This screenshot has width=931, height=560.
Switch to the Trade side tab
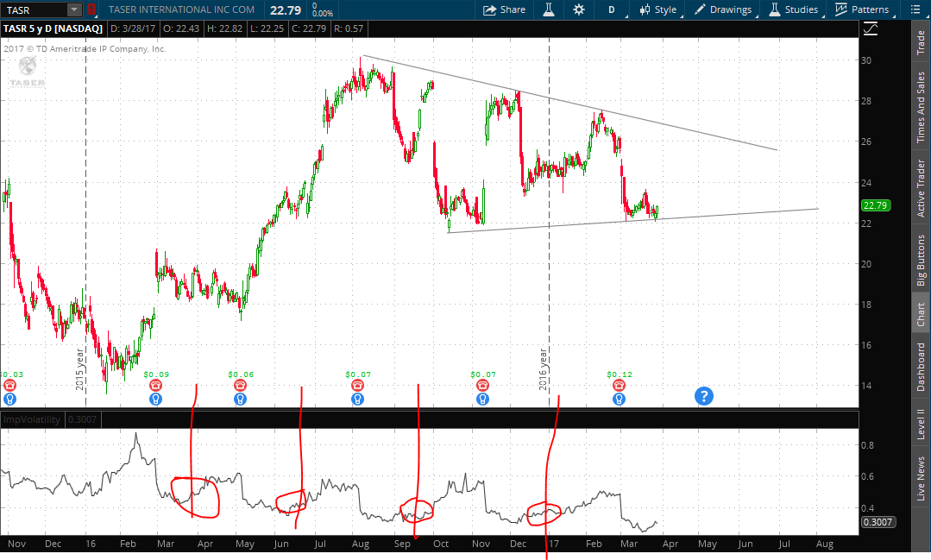point(921,42)
